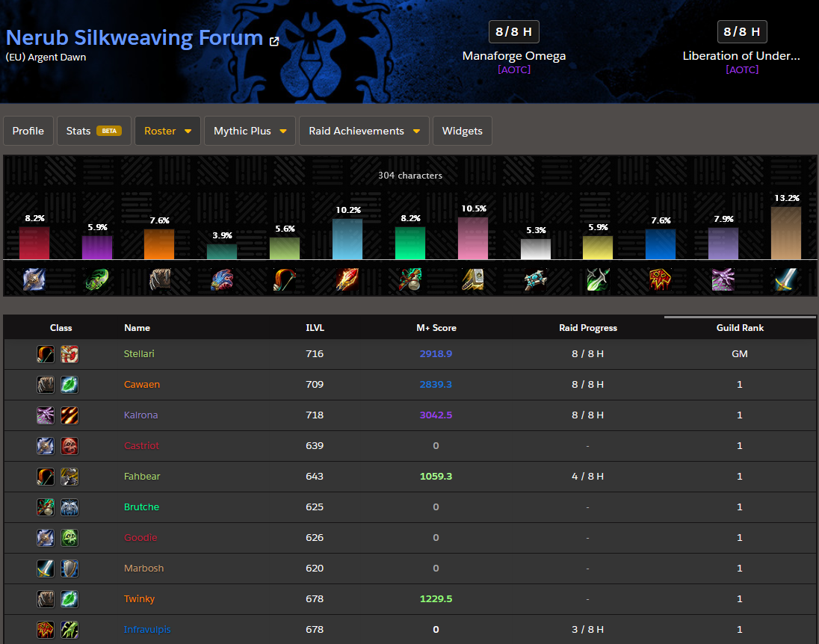Screen dimensions: 819x644
Task: Click the Death Knight class icon in chart
Action: tap(34, 279)
